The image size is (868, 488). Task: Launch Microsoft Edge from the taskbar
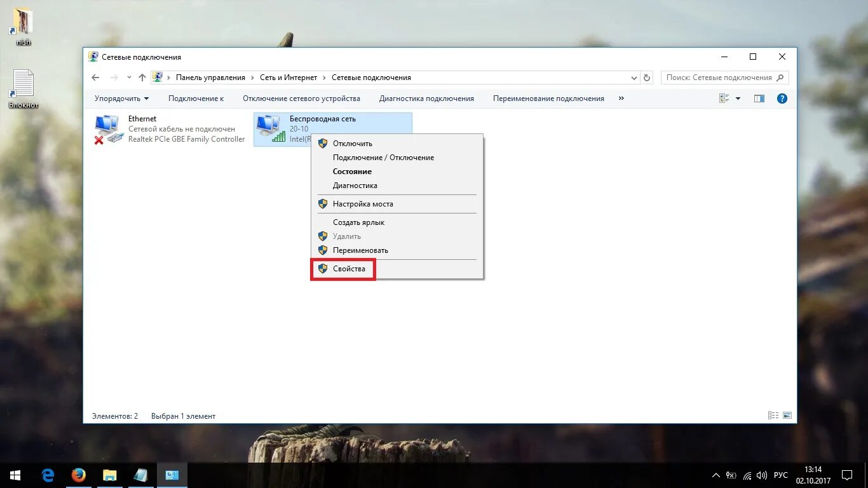click(x=48, y=475)
